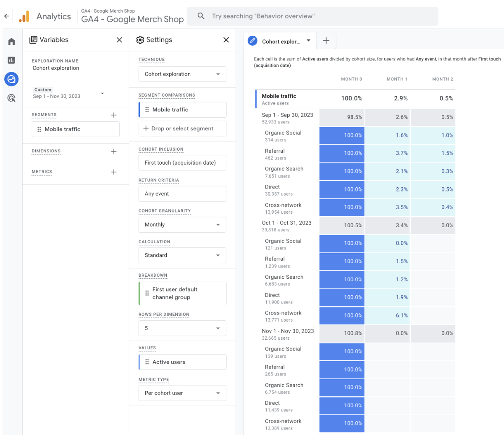
Task: Click the First touch cohort inclusion field
Action: pyautogui.click(x=182, y=162)
